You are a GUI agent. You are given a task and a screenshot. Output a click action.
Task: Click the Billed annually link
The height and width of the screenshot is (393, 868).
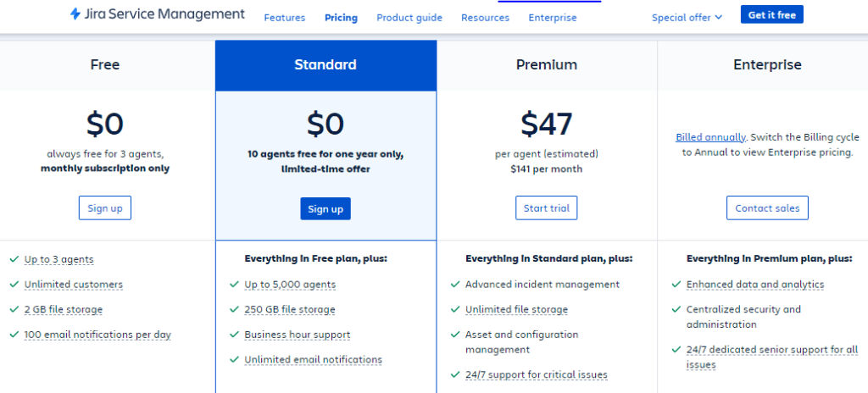tap(710, 137)
